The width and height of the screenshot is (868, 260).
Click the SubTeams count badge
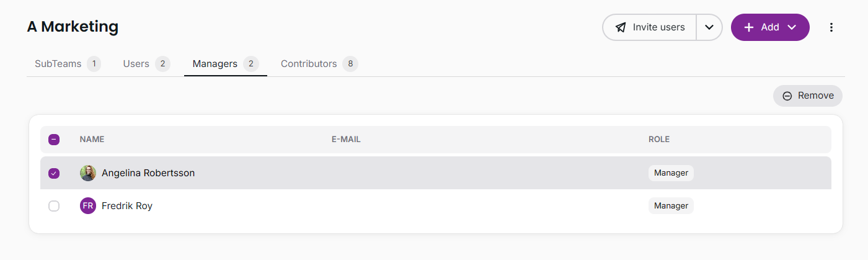(x=94, y=64)
